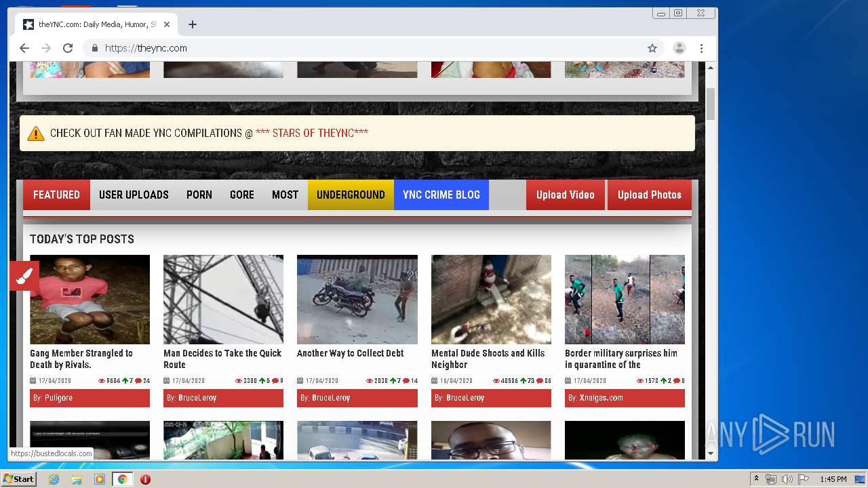868x488 pixels.
Task: Open thumbnail of tower climbing video
Action: tap(223, 300)
